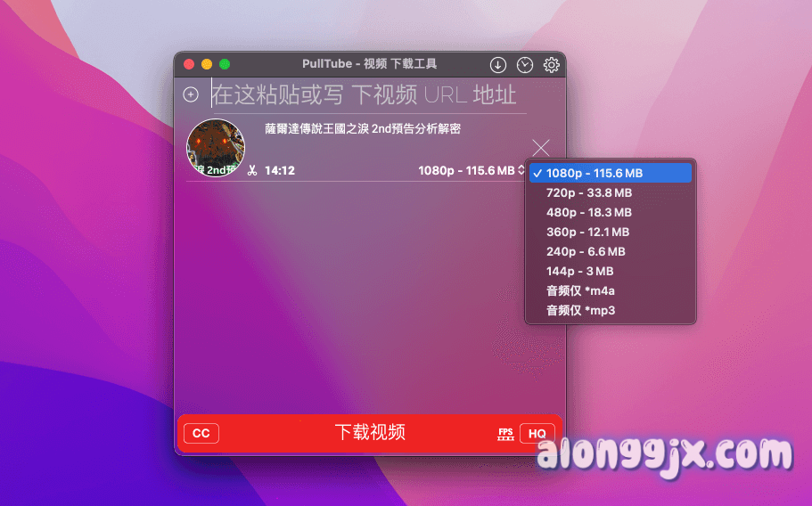The image size is (812, 506).
Task: Toggle the FPS option
Action: tap(505, 434)
